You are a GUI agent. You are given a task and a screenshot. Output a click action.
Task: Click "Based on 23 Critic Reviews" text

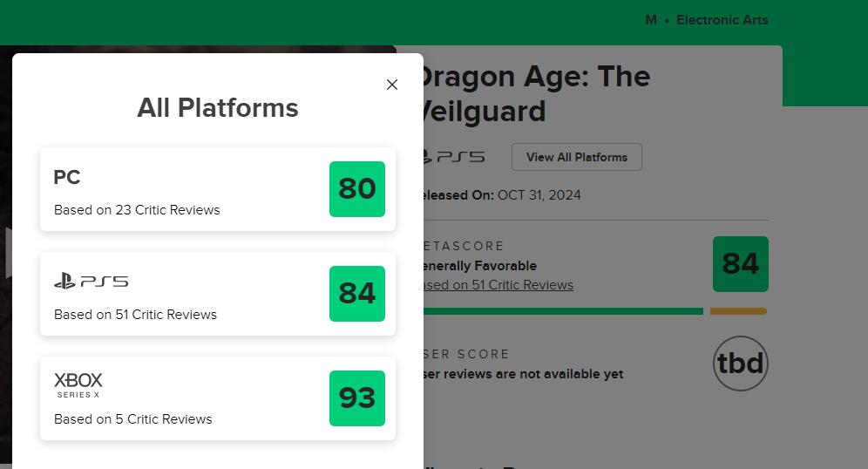pyautogui.click(x=137, y=210)
